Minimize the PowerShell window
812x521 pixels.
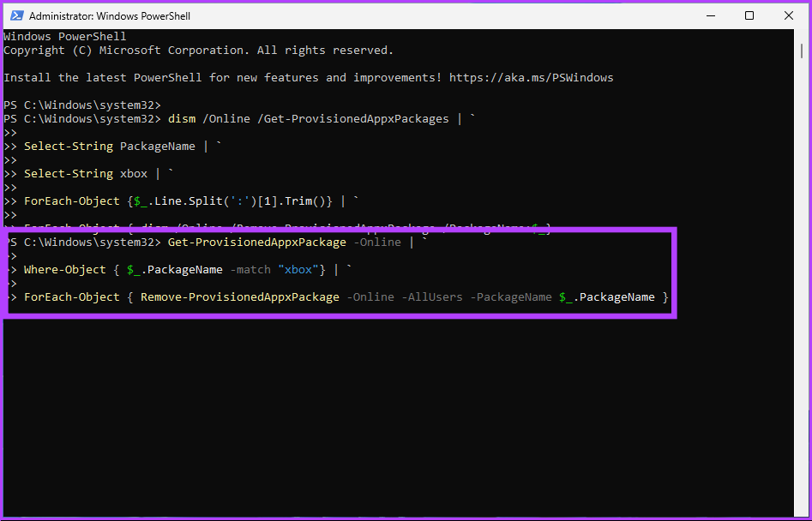(x=710, y=16)
